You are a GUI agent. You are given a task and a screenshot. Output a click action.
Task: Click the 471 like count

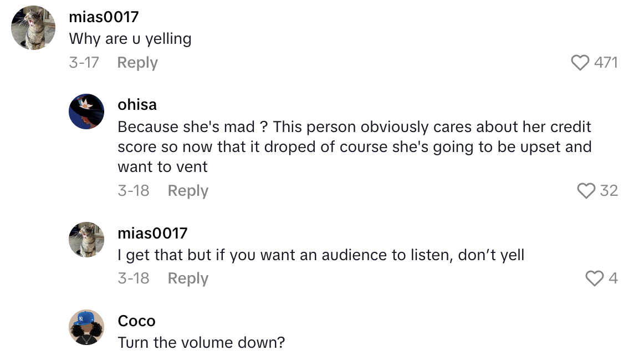pyautogui.click(x=606, y=63)
